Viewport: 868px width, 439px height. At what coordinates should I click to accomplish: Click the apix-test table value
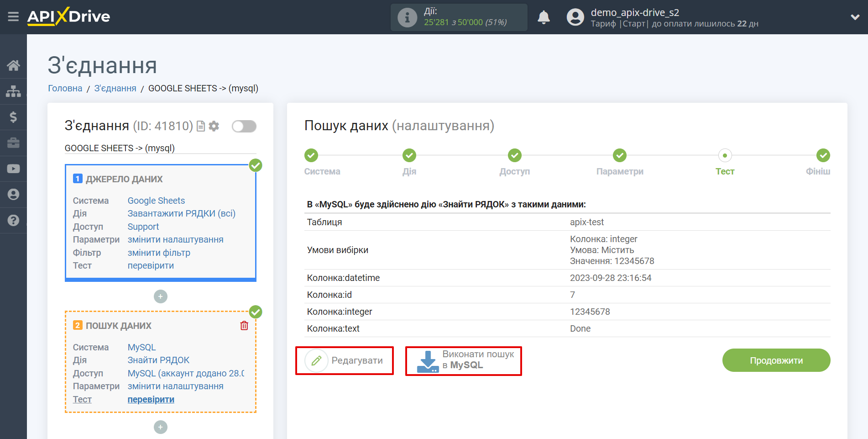point(587,222)
